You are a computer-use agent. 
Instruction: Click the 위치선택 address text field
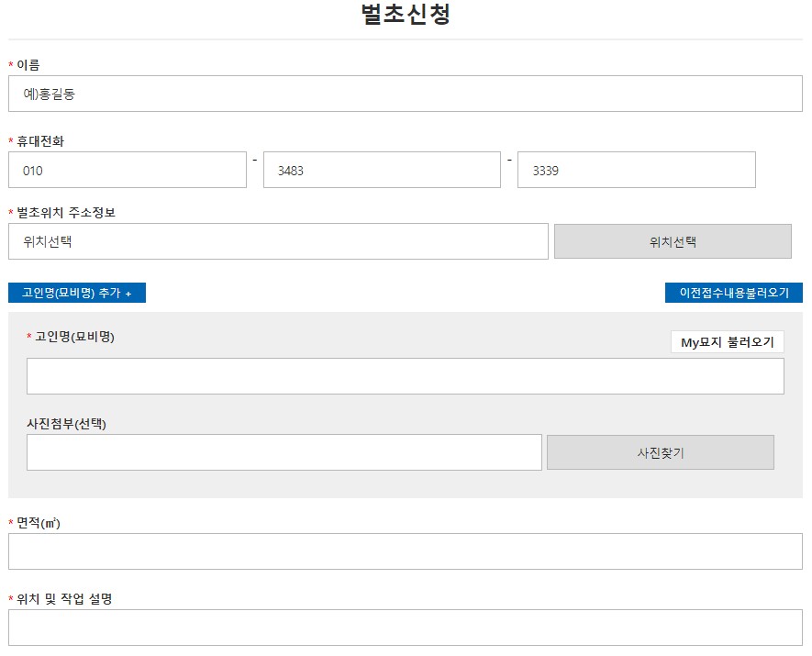[x=277, y=240]
